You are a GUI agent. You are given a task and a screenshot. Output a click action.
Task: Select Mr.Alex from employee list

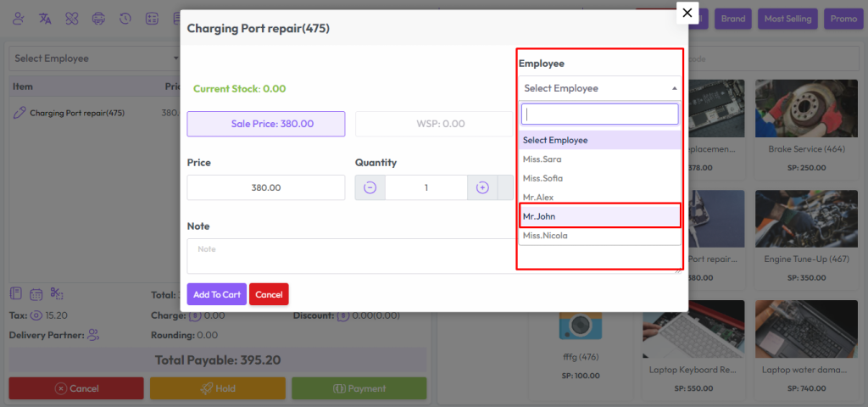[x=600, y=197]
